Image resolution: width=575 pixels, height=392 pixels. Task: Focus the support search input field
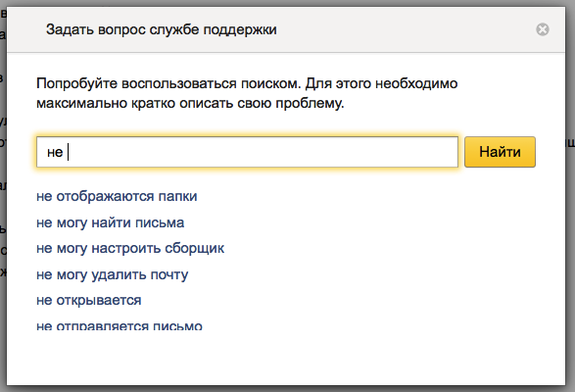247,152
